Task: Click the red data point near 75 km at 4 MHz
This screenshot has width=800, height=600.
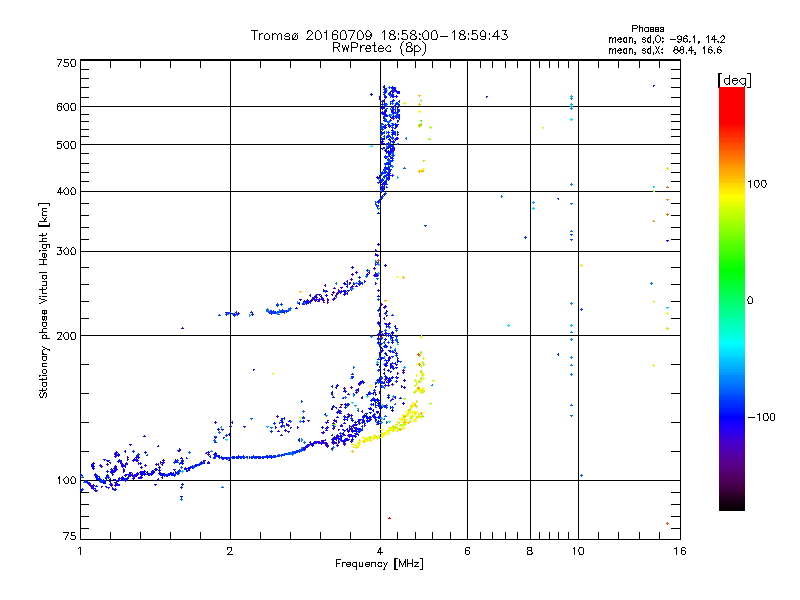Action: (x=389, y=518)
